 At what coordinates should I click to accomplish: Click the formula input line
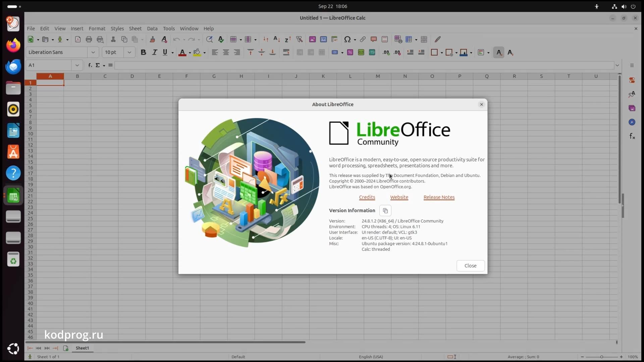tap(365, 65)
